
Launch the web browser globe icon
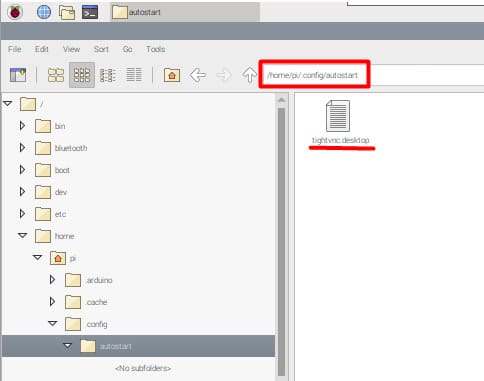[x=44, y=12]
